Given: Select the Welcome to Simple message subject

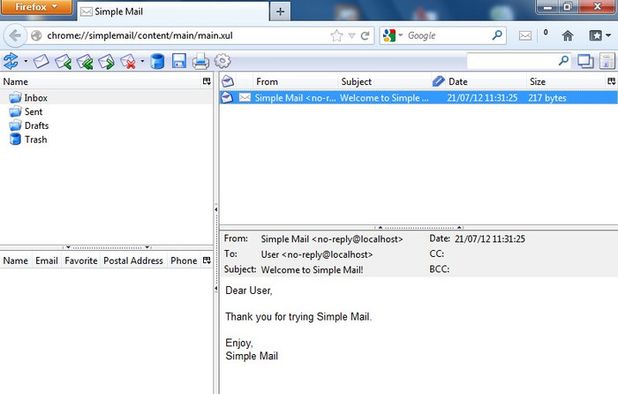Looking at the screenshot, I should [384, 98].
